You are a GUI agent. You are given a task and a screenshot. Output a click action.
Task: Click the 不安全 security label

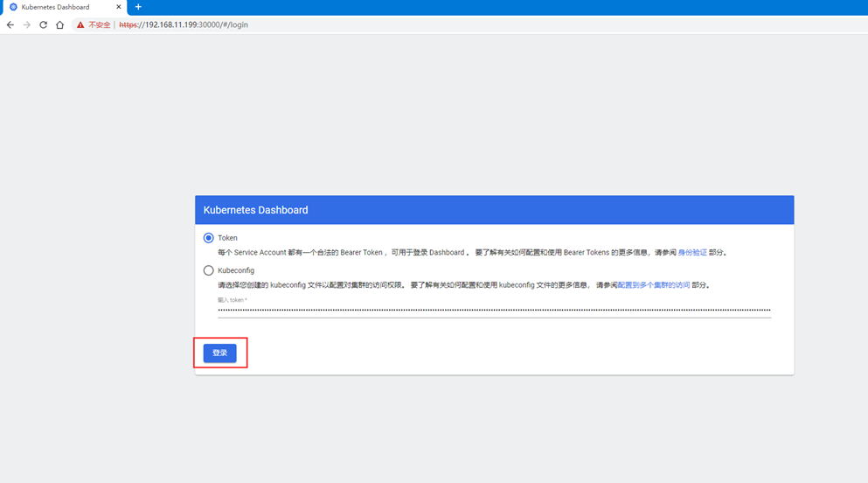(x=99, y=24)
